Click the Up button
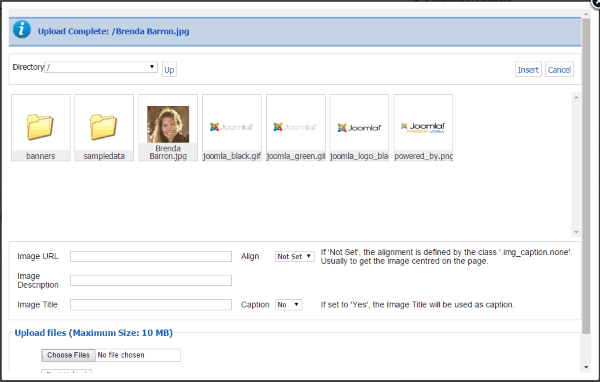 click(x=169, y=70)
